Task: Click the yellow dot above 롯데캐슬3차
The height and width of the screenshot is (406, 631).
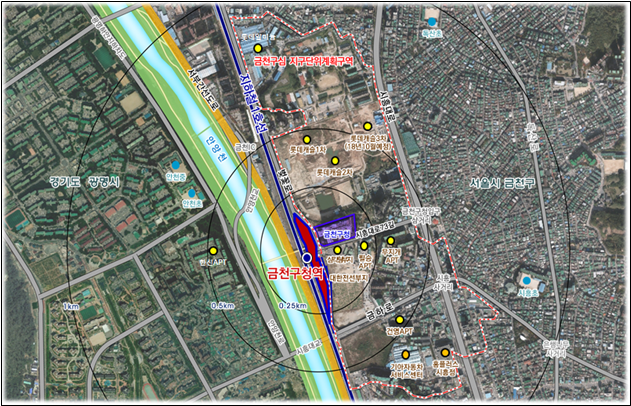Action: (367, 126)
